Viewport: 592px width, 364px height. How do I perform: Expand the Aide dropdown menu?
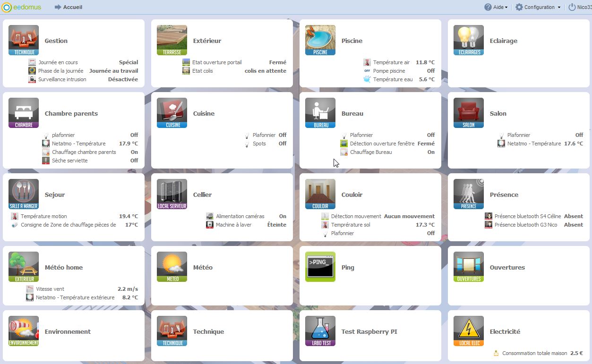(496, 7)
